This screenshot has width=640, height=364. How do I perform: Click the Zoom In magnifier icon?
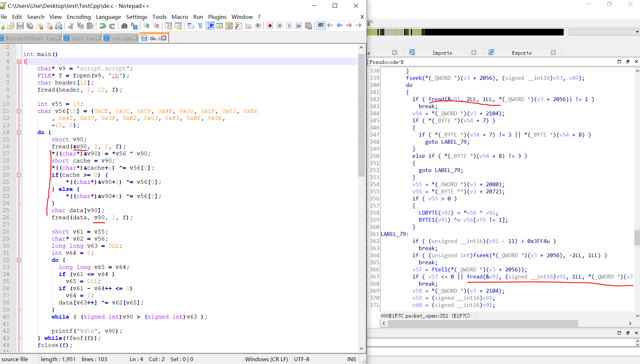point(146,26)
